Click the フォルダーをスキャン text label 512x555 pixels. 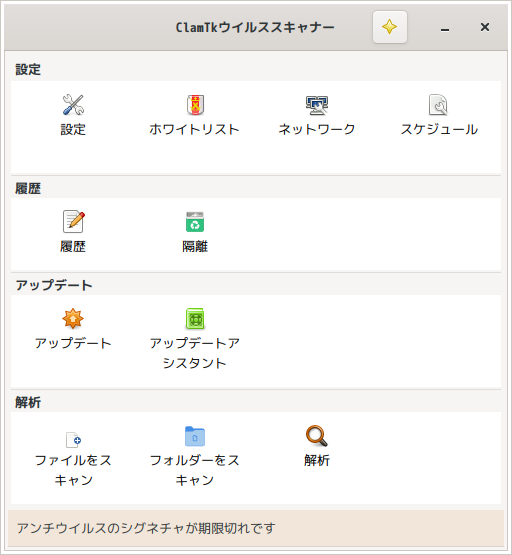click(195, 470)
